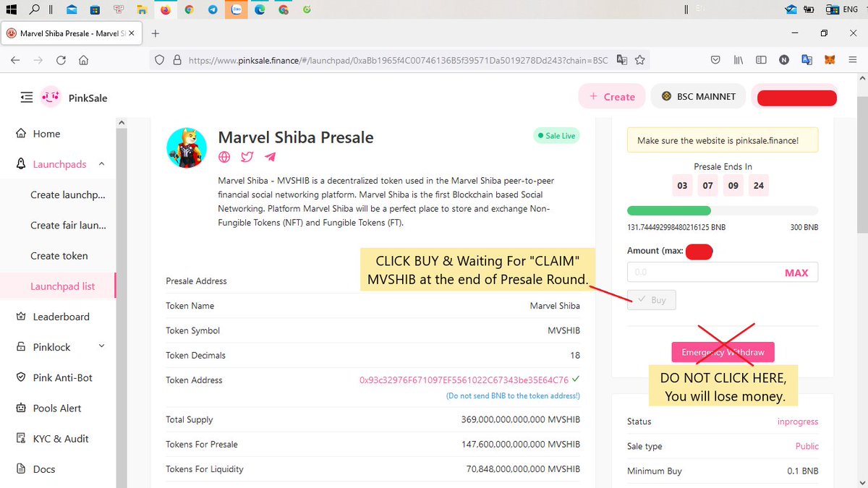Click the Emergency Withdraw button

(x=723, y=352)
